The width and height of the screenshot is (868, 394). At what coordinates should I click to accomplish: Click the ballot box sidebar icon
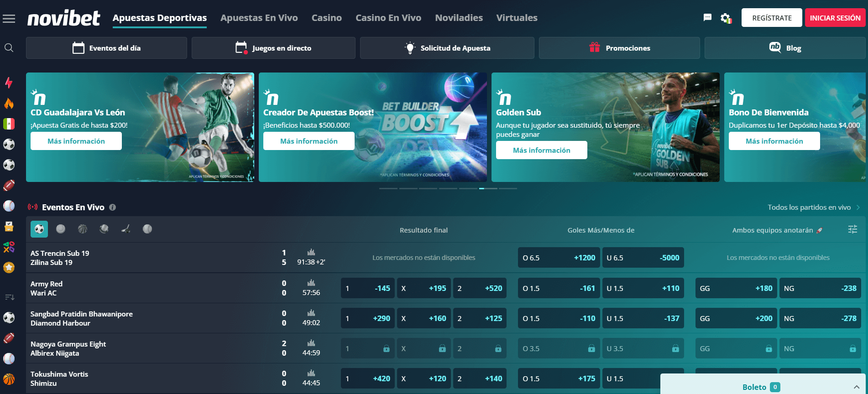click(x=9, y=226)
